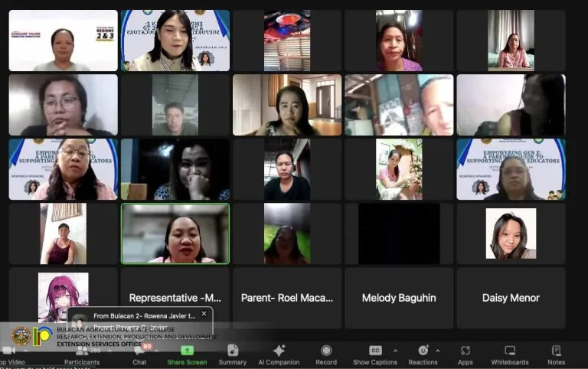Image resolution: width=588 pixels, height=369 pixels.
Task: Open the Reactions smiley icon
Action: coord(423,351)
